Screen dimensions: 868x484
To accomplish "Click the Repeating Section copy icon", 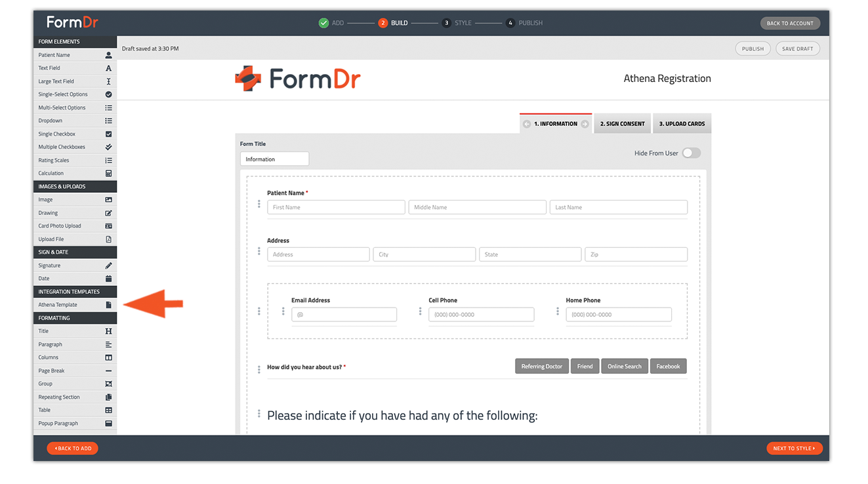I will point(109,397).
